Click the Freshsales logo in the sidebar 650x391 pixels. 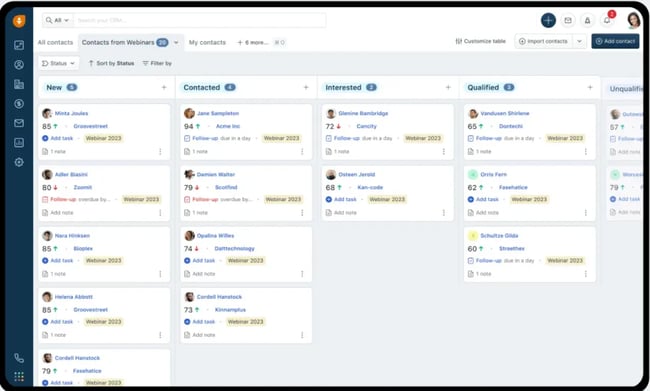(x=19, y=21)
